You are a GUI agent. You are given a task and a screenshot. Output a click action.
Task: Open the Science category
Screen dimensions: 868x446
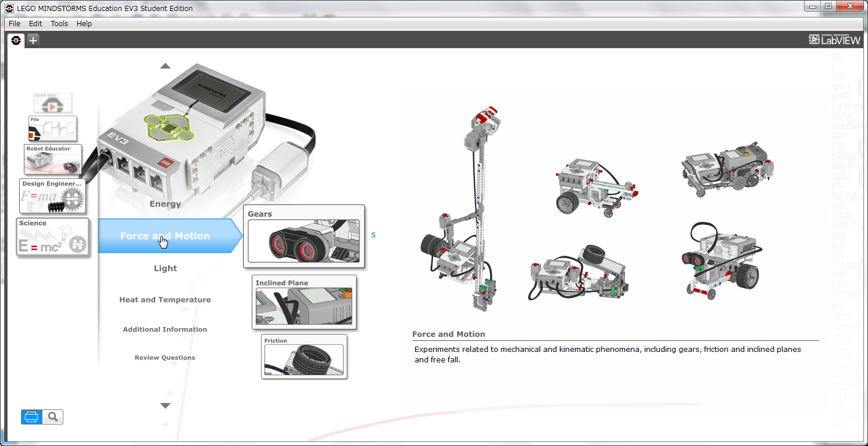tap(53, 237)
